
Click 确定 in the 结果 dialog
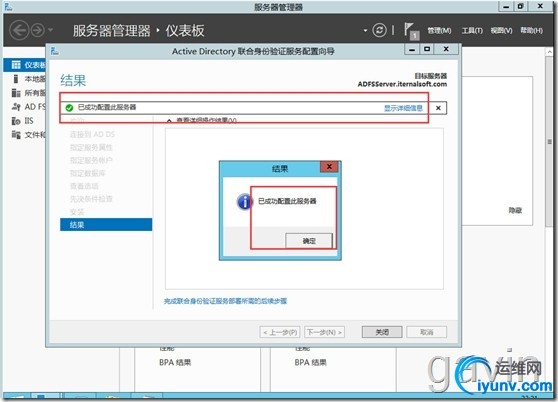309,241
